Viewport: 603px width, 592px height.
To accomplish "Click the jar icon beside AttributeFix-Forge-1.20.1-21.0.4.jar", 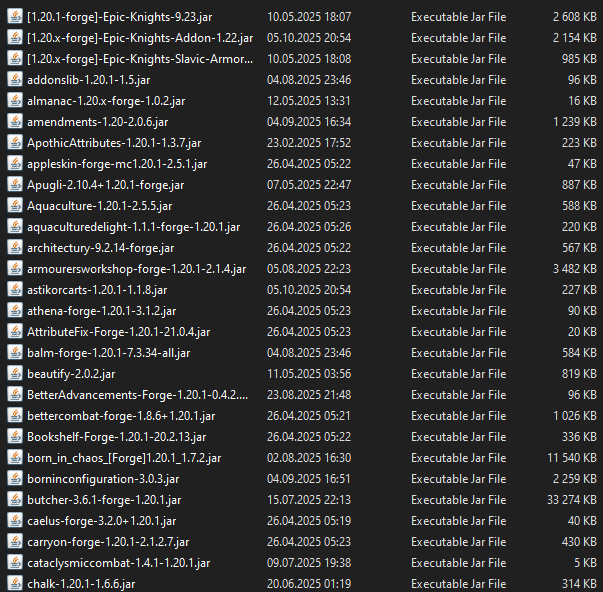I will pos(15,332).
